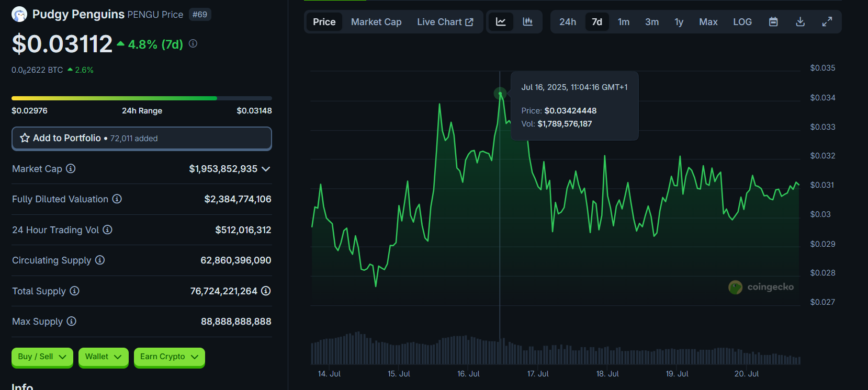Click the $512,016,312 trading volume value

pos(243,230)
